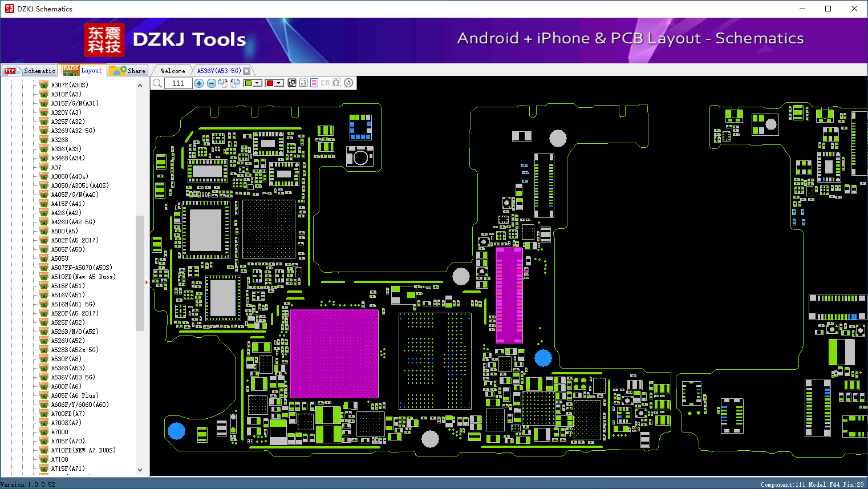Select A310F(A3) in the model list
The height and width of the screenshot is (489, 868).
coord(66,94)
